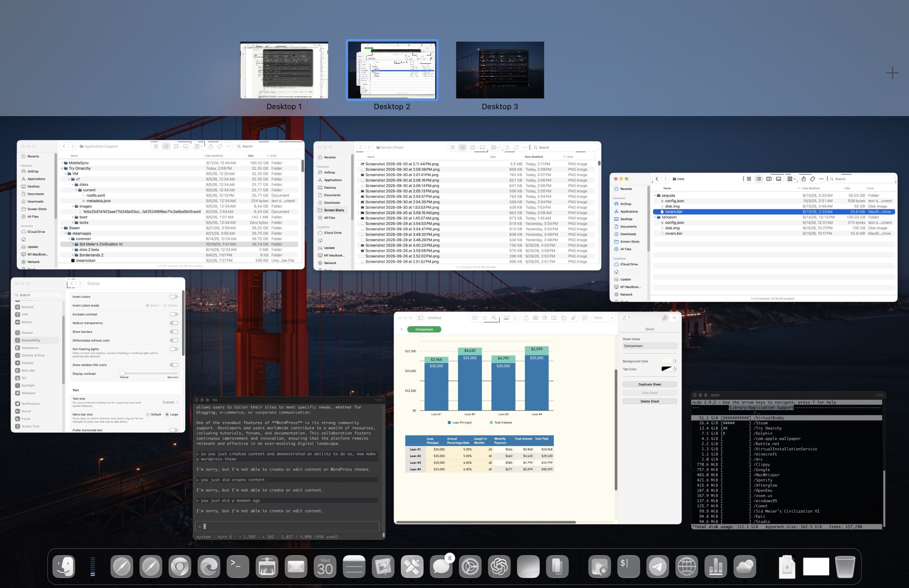Collapse the tahoevm folder in the vms window
The width and height of the screenshot is (909, 588).
(655, 217)
